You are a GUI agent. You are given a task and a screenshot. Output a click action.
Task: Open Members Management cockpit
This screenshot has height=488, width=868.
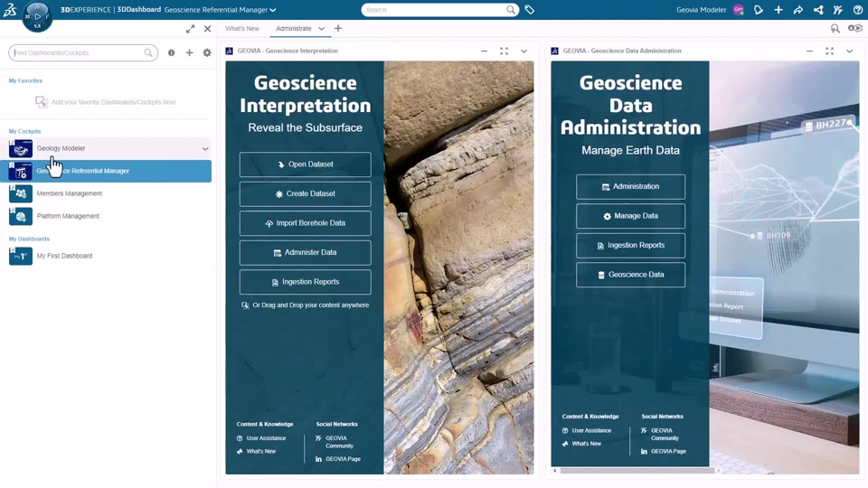coord(105,193)
